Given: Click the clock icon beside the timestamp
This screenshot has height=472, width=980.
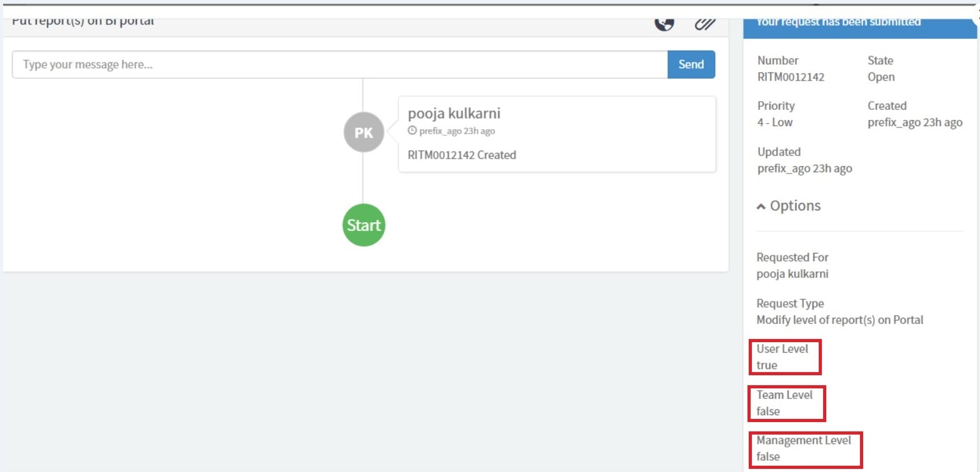Looking at the screenshot, I should coord(412,130).
